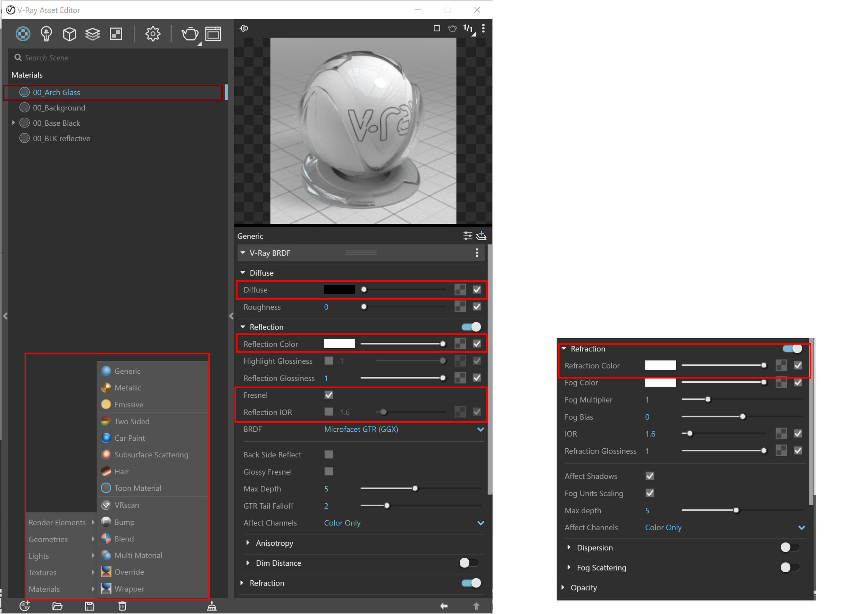Expand the 00_Base Black material tree arrow

tap(14, 123)
